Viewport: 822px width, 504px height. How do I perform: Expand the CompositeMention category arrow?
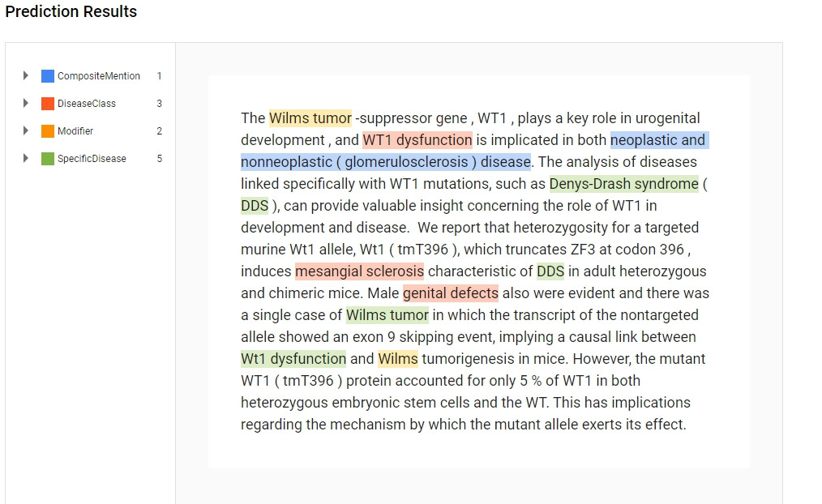(25, 76)
